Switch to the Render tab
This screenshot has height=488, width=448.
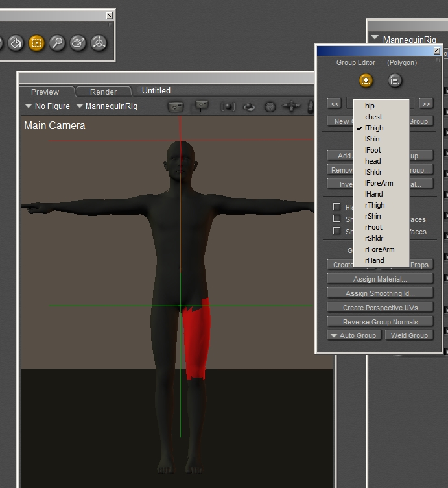coord(103,92)
